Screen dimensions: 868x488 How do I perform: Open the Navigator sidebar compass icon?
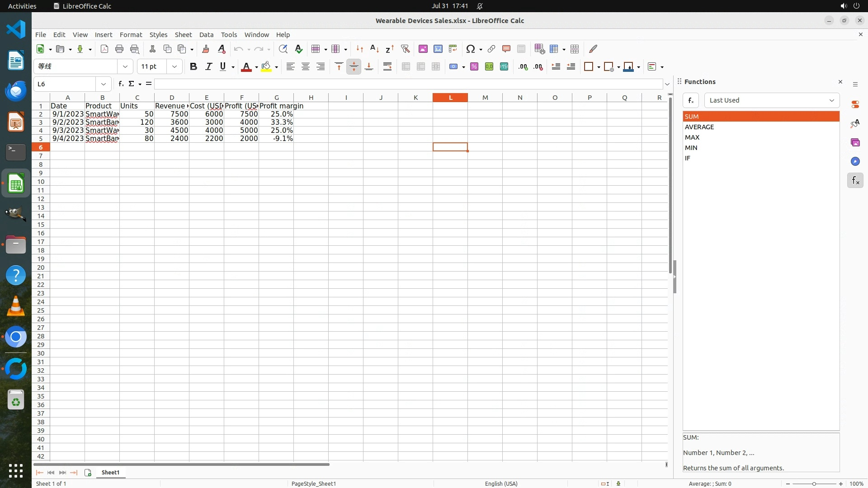[x=855, y=161]
